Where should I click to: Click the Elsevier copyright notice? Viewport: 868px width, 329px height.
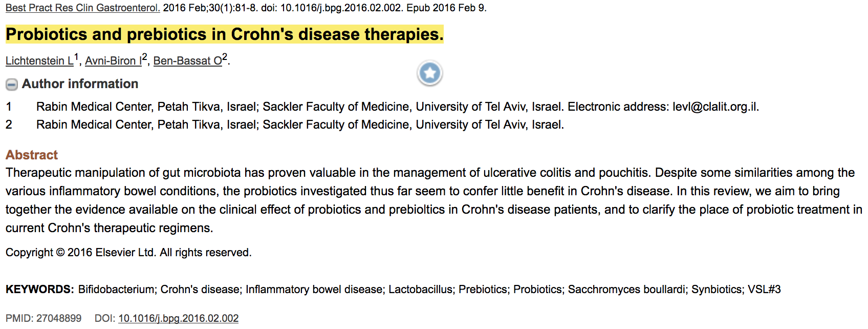(128, 253)
